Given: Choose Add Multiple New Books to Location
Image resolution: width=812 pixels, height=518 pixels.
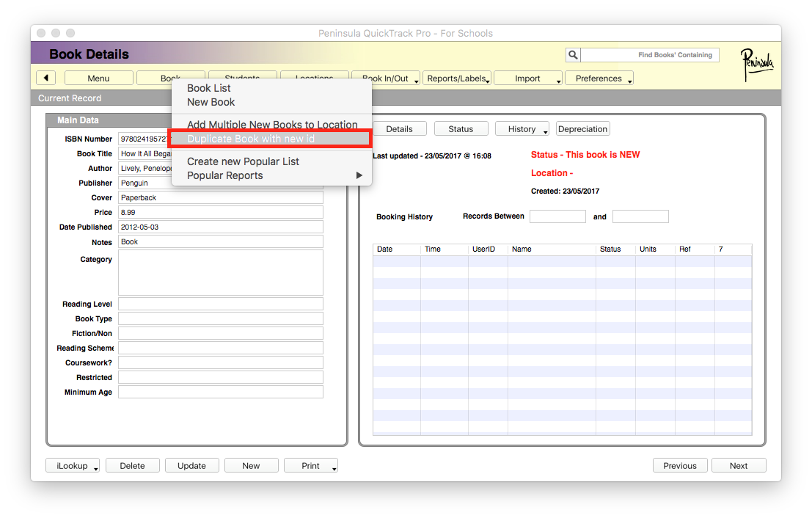Looking at the screenshot, I should pos(272,124).
